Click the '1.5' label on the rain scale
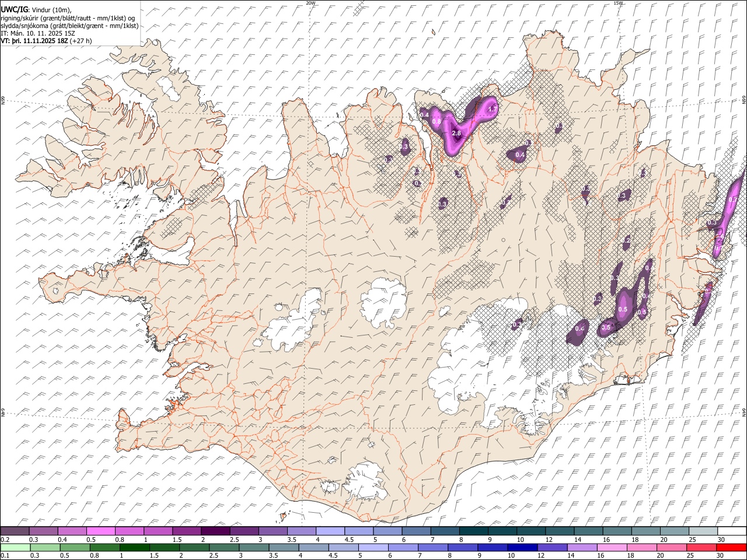 pyautogui.click(x=154, y=556)
